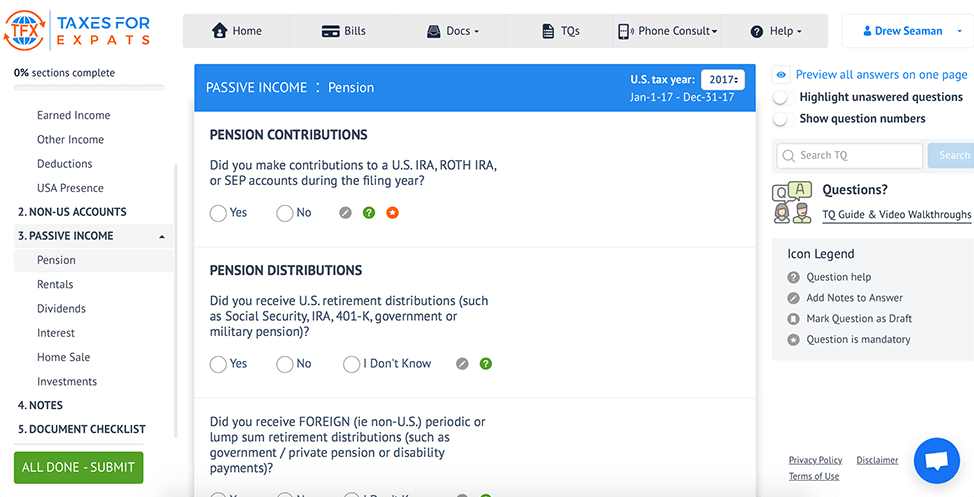Click orange mandatory star icon in Pension Contributions
The image size is (974, 497).
(392, 213)
